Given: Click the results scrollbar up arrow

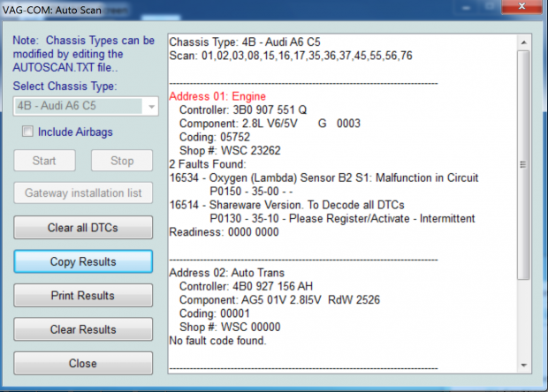Looking at the screenshot, I should tap(523, 42).
